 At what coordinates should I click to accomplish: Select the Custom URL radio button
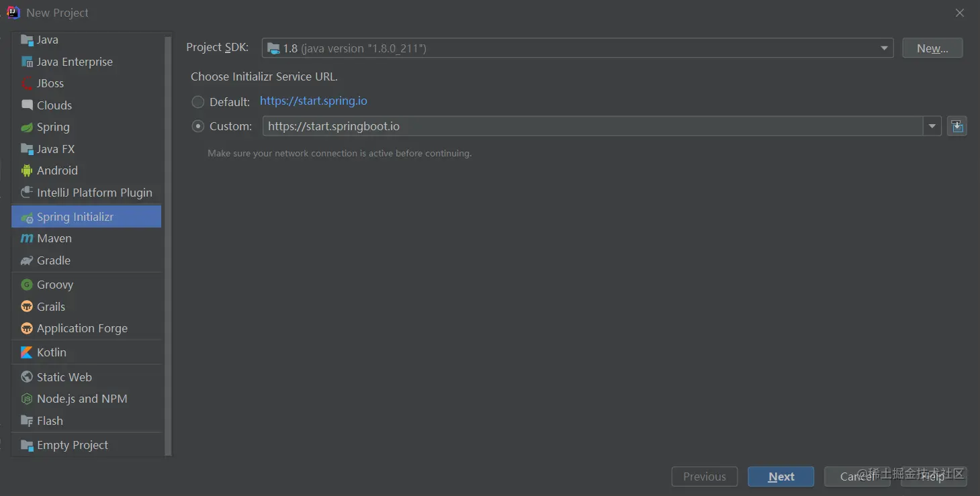pyautogui.click(x=198, y=126)
